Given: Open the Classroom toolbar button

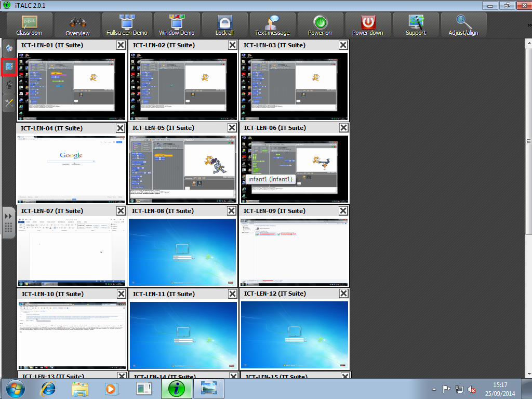Looking at the screenshot, I should [29, 25].
